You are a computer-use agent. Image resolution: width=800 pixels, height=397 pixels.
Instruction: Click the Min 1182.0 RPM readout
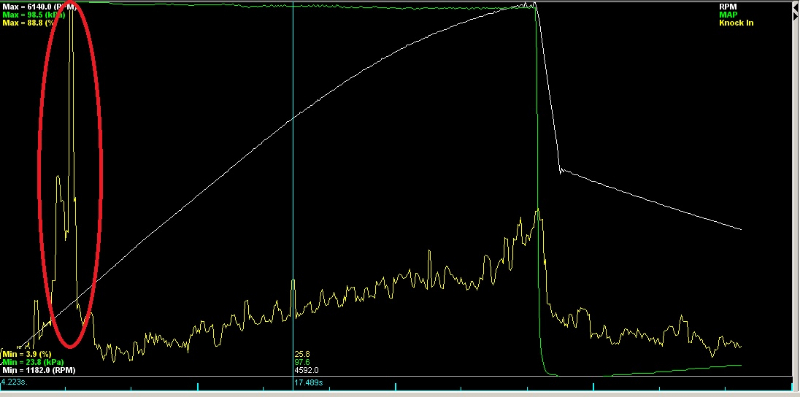tap(39, 370)
